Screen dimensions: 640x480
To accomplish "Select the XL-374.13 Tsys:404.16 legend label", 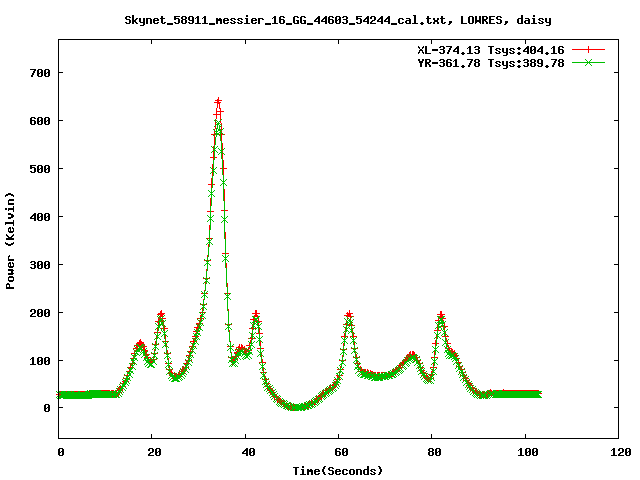I will tap(491, 50).
